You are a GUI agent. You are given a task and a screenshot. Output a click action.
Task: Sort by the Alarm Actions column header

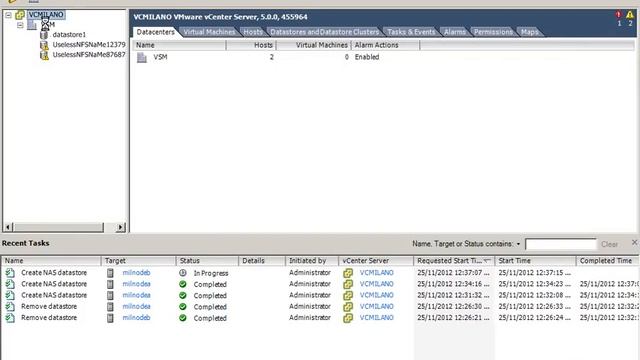386,45
